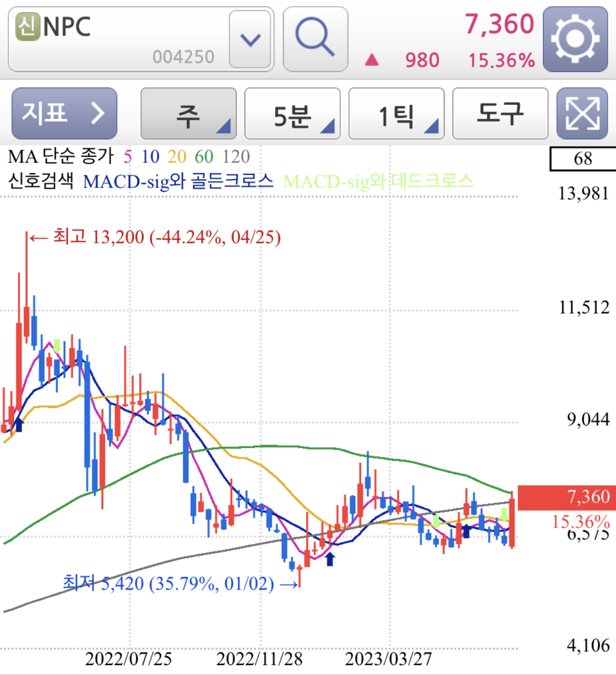Click the candle count box showing 68
Viewport: 616px width, 675px height.
[583, 158]
